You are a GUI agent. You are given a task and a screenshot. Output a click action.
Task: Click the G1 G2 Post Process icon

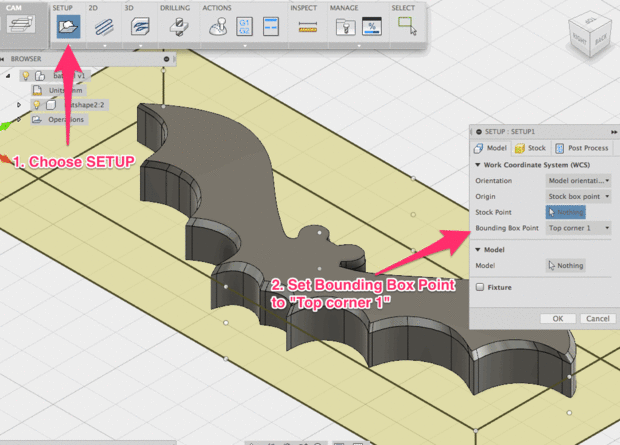click(243, 28)
